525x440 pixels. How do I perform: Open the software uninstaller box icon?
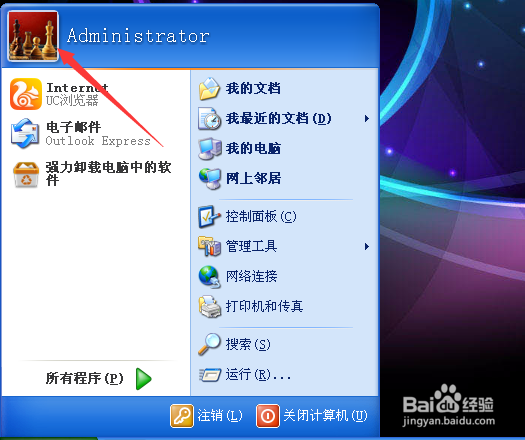[26, 174]
